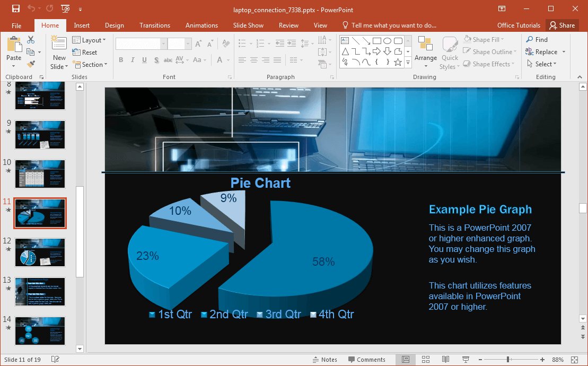Viewport: 588px width, 366px height.
Task: Expand the Layout dropdown
Action: click(x=89, y=40)
